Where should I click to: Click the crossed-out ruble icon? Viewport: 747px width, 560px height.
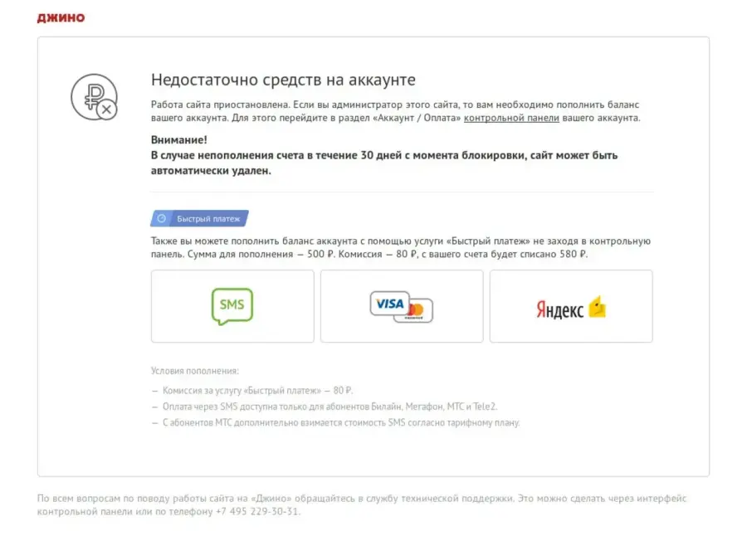pyautogui.click(x=94, y=98)
